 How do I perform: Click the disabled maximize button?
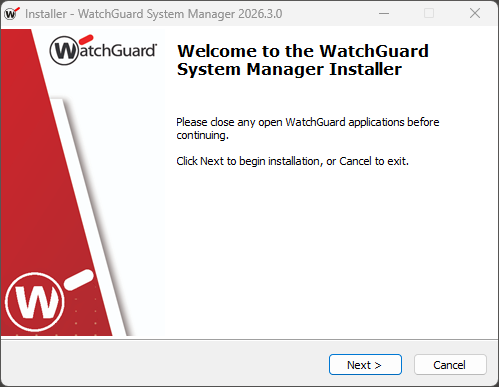pyautogui.click(x=429, y=14)
